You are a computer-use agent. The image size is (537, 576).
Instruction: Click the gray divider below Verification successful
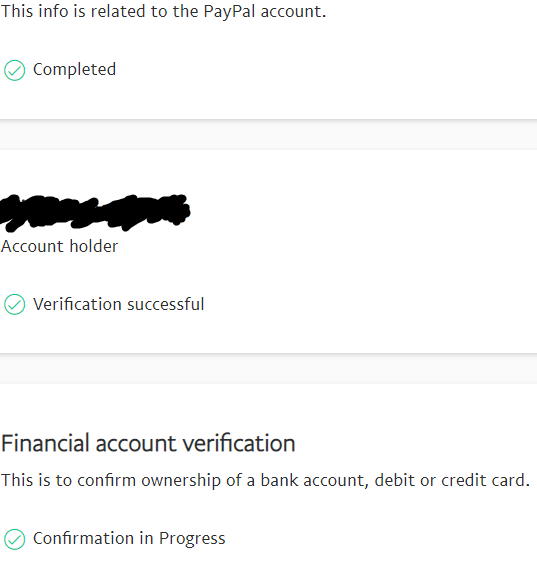[x=268, y=368]
